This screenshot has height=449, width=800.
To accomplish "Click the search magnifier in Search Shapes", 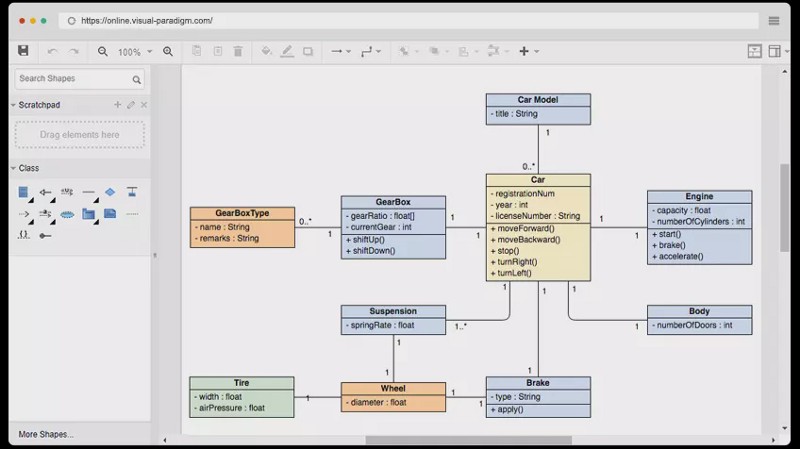I will tap(136, 79).
